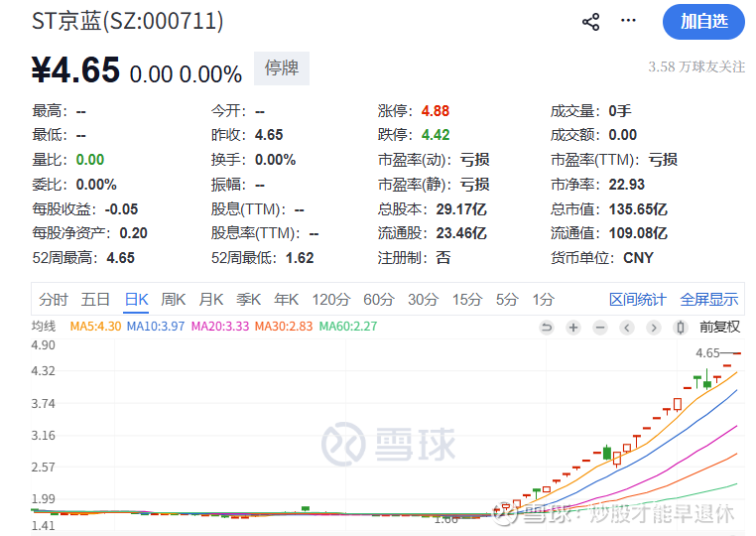Click the 每股净资产 value 0.20
Viewport: 756px width, 536px height.
pos(133,233)
